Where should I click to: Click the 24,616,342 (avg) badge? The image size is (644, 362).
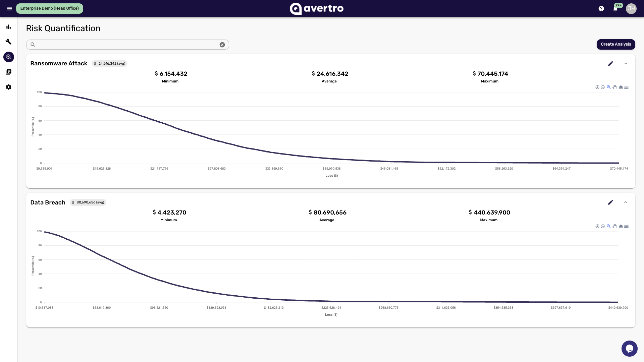click(x=109, y=63)
